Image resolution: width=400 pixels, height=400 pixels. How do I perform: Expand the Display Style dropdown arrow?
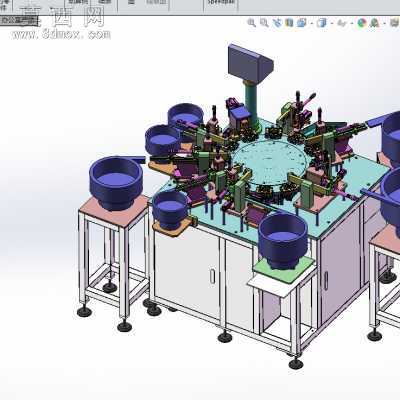pyautogui.click(x=332, y=23)
